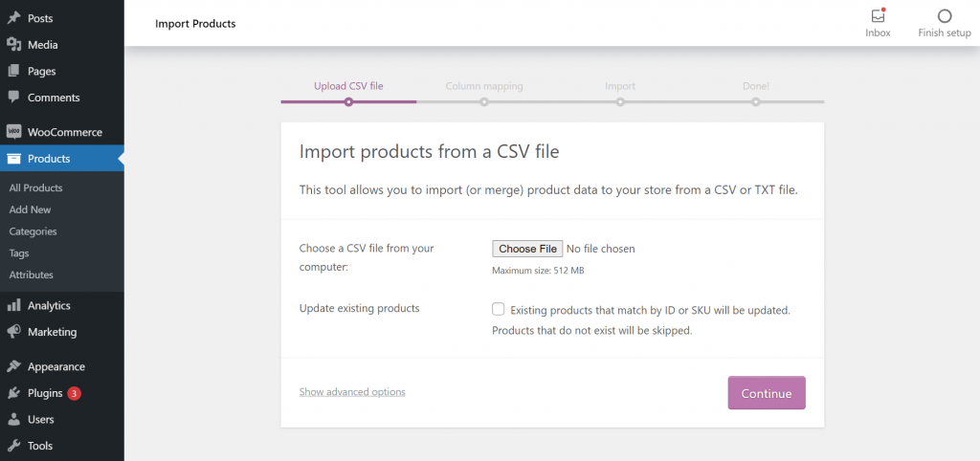
Task: Click the Media icon in sidebar
Action: click(x=14, y=45)
